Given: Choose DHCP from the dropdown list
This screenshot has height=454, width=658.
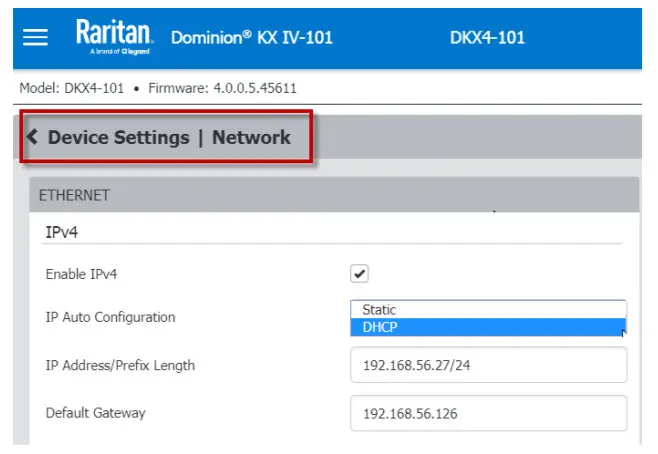Looking at the screenshot, I should (x=488, y=327).
